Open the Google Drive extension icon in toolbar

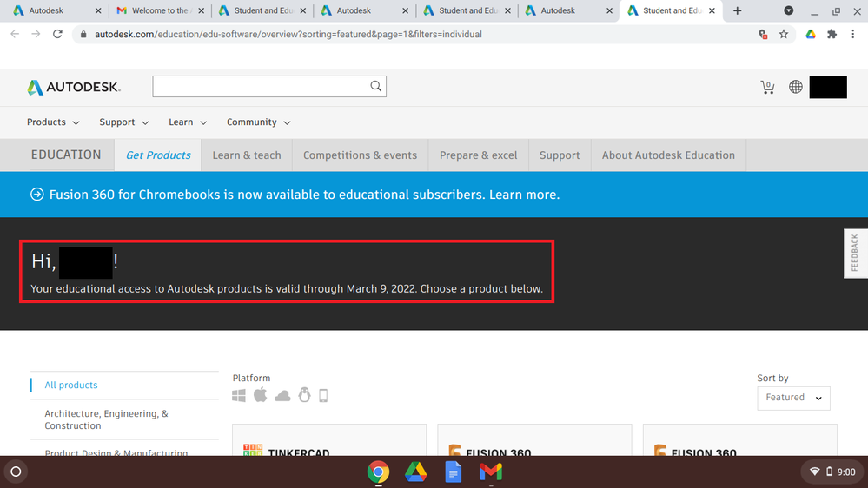coord(811,35)
